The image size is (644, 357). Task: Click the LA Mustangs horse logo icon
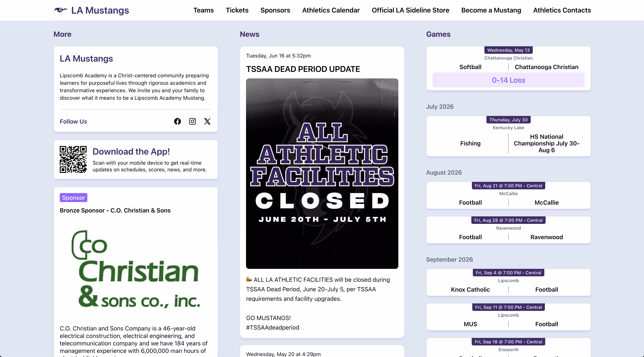[x=61, y=10]
